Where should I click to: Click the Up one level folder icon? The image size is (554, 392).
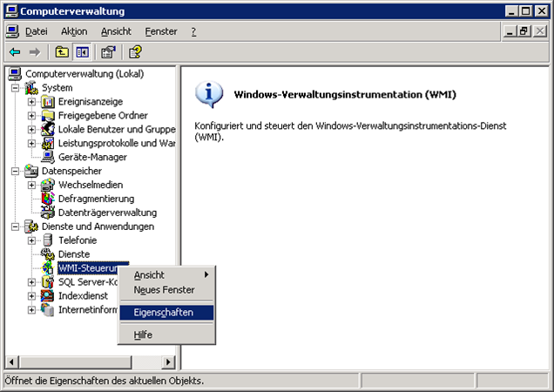tap(62, 52)
